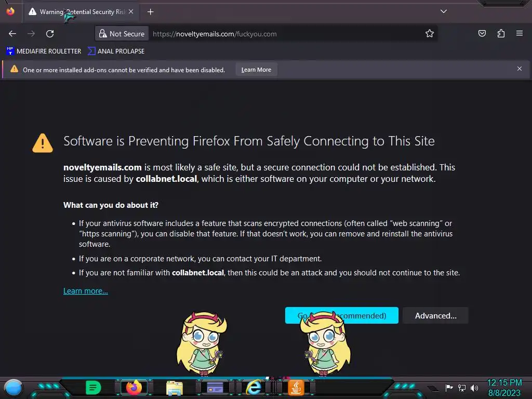Open the Extensions puzzle icon
Screen dimensions: 532x399
point(501,33)
